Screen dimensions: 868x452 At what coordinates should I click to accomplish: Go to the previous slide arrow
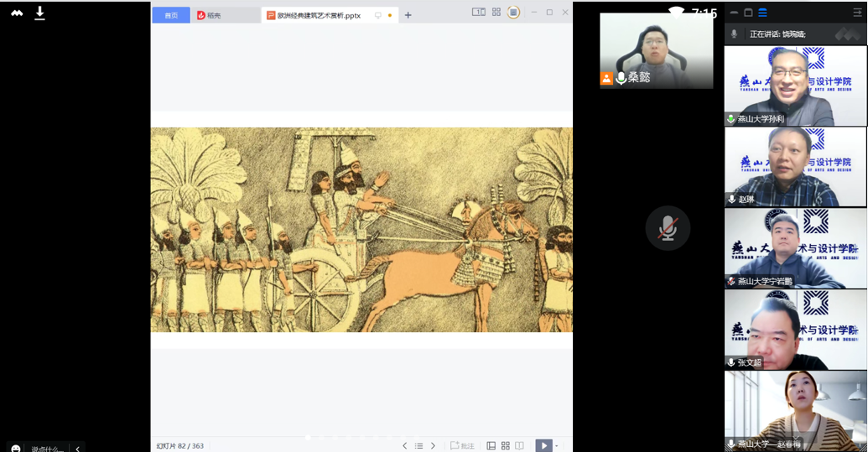[x=404, y=445]
